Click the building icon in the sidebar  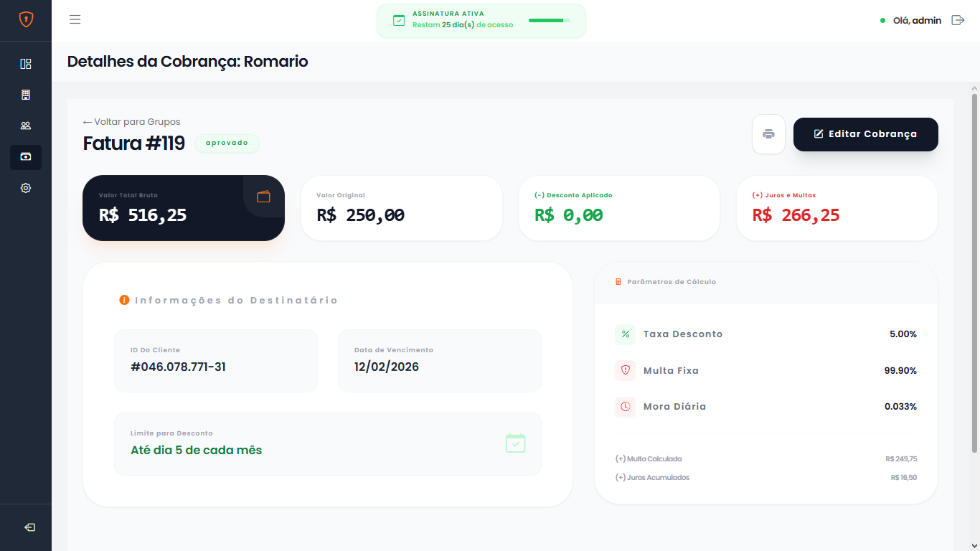coord(26,95)
